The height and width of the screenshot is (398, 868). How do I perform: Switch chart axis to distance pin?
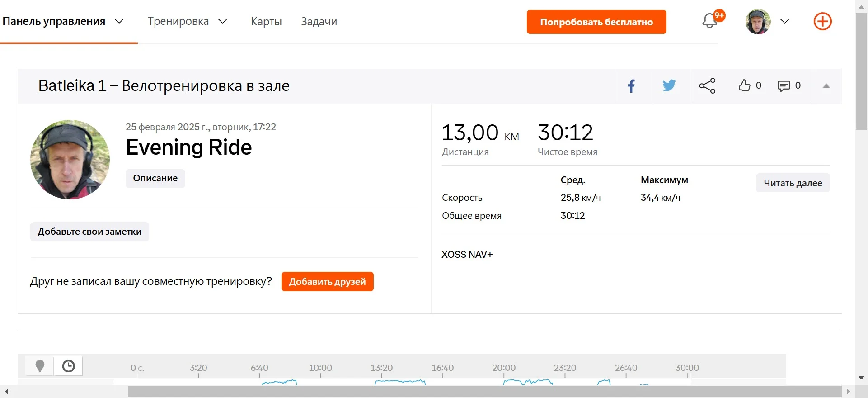[40, 366]
